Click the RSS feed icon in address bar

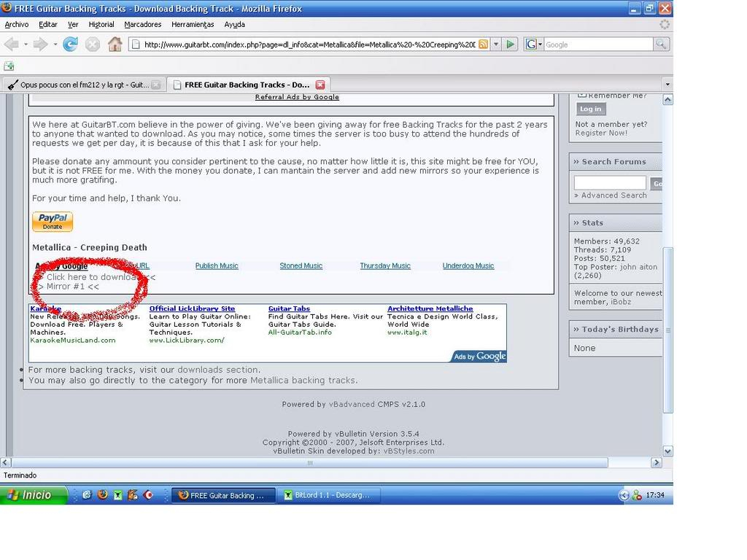pyautogui.click(x=483, y=44)
